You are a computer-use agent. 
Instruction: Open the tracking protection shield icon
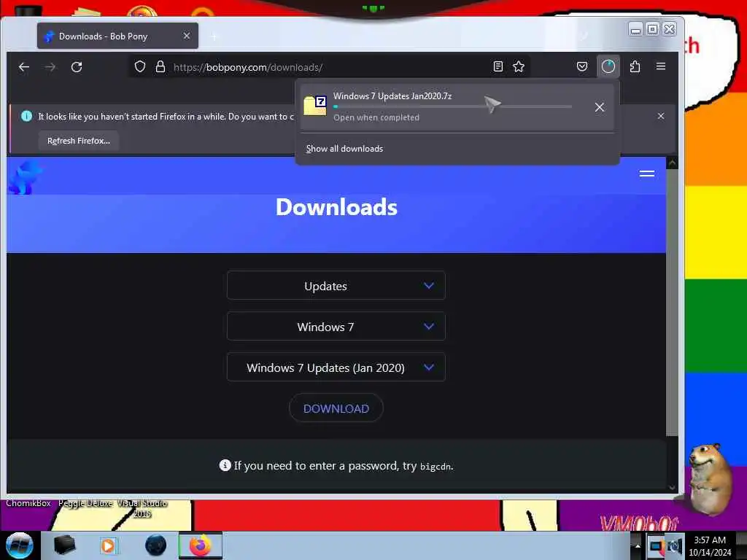139,66
